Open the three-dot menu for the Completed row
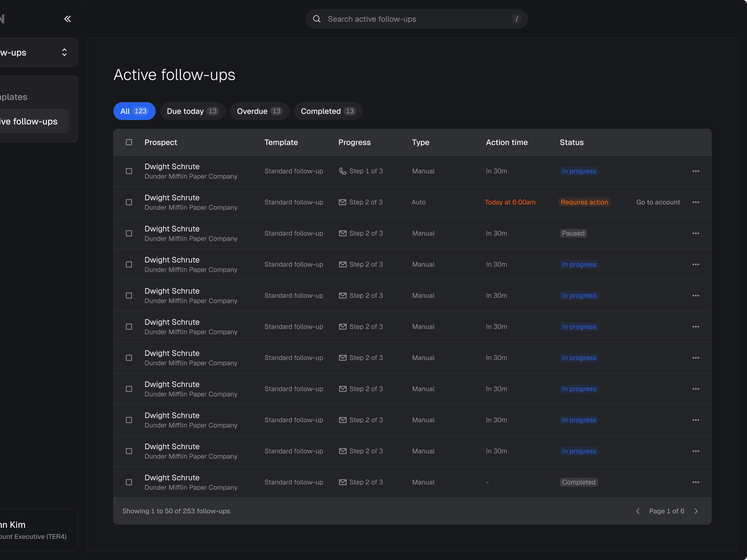The width and height of the screenshot is (747, 560). [x=695, y=482]
